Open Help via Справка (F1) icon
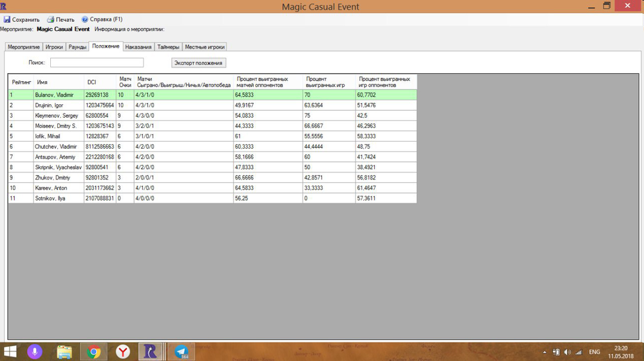Viewport: 644px width, 361px height. [x=85, y=19]
